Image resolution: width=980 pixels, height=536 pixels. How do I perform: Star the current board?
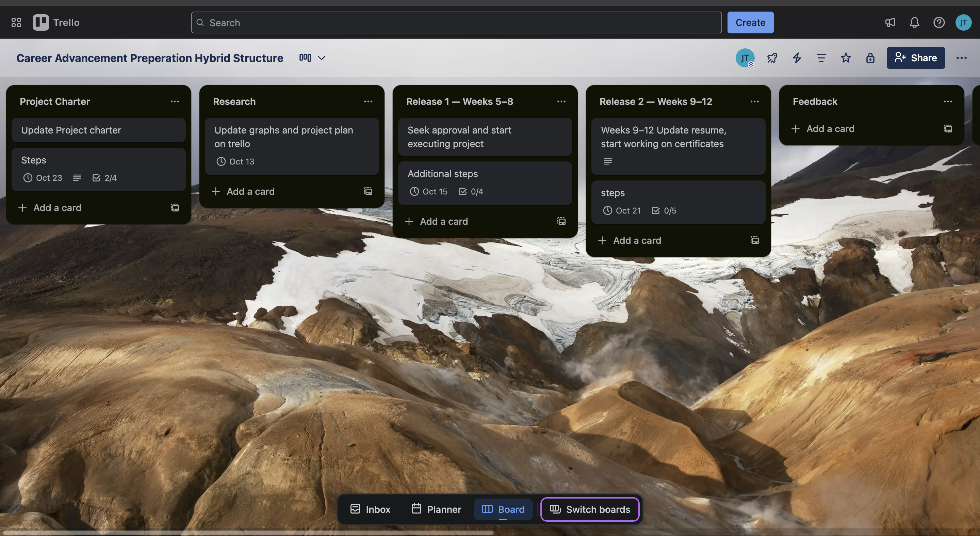click(846, 58)
